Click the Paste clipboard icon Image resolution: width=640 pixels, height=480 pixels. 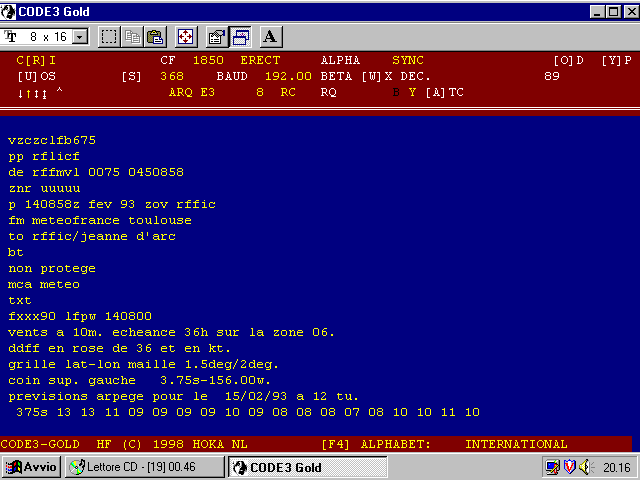(155, 37)
